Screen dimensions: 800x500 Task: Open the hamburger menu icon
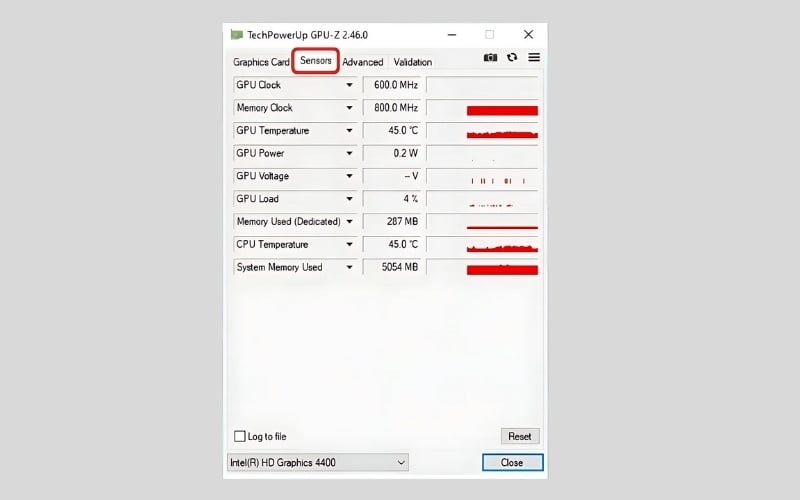coord(534,58)
